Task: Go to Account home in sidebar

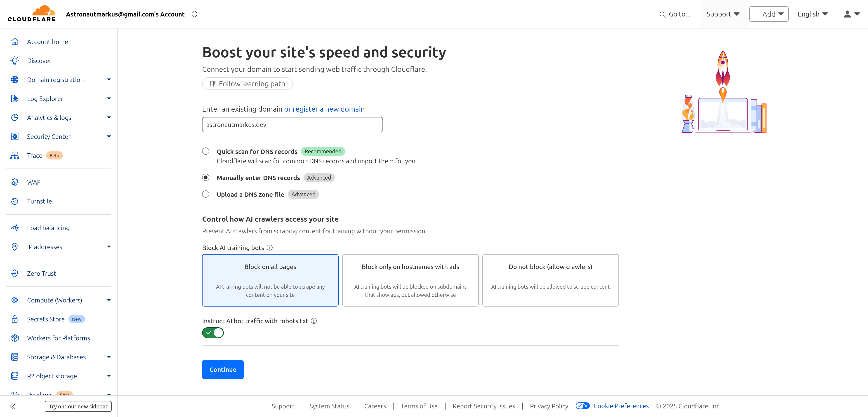Action: pyautogui.click(x=47, y=42)
